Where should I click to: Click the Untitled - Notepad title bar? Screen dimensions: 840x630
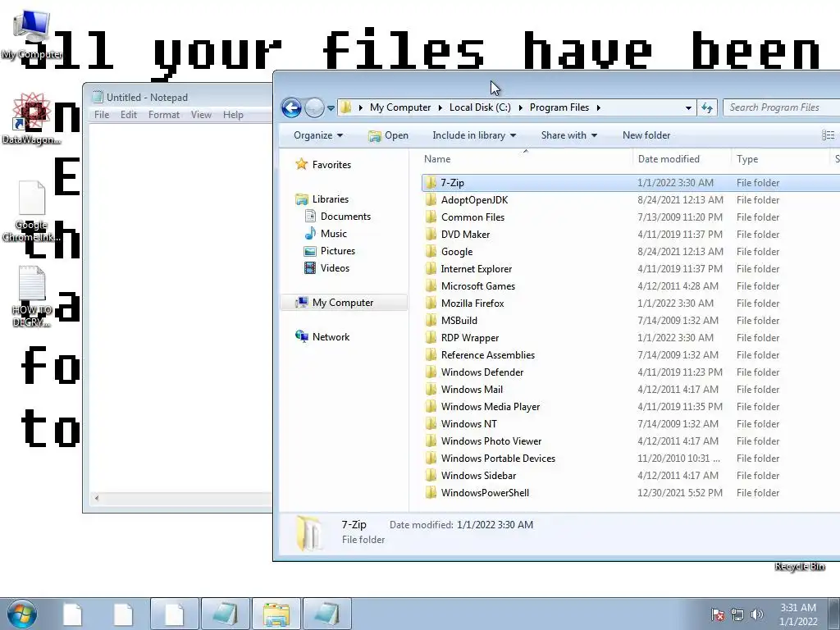178,97
